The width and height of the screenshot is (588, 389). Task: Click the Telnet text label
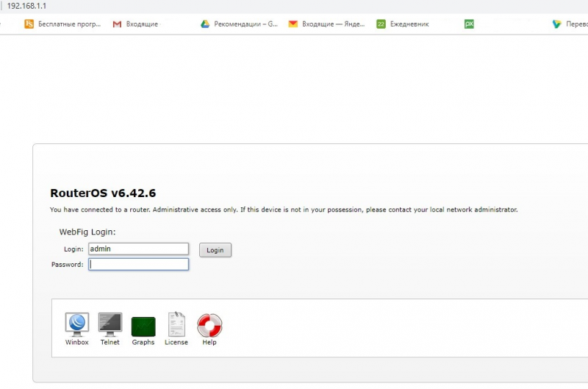[110, 342]
